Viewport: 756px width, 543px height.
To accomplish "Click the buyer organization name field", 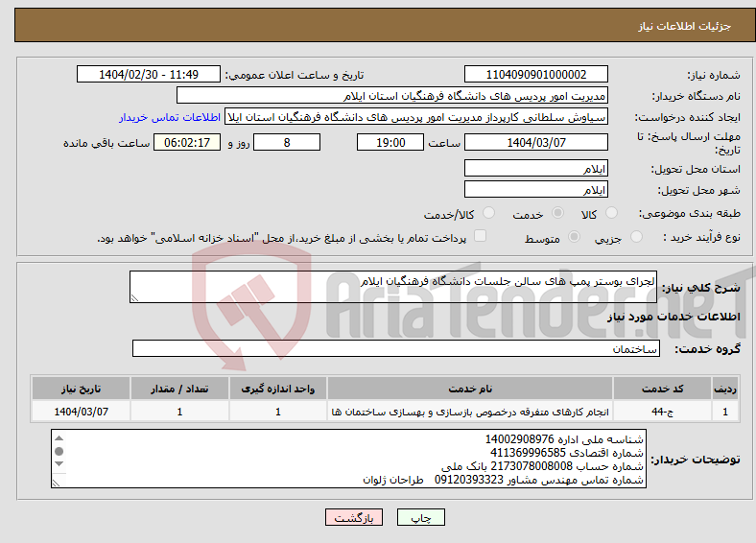I will 392,96.
